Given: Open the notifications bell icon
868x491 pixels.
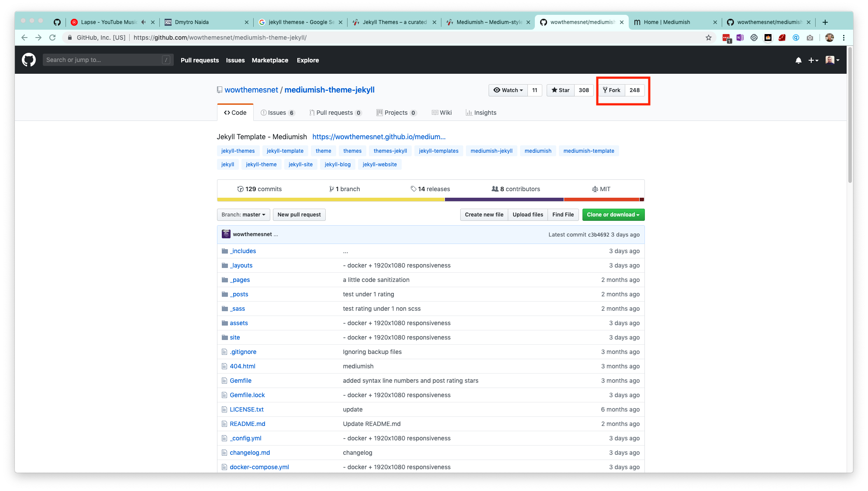Looking at the screenshot, I should (x=798, y=60).
